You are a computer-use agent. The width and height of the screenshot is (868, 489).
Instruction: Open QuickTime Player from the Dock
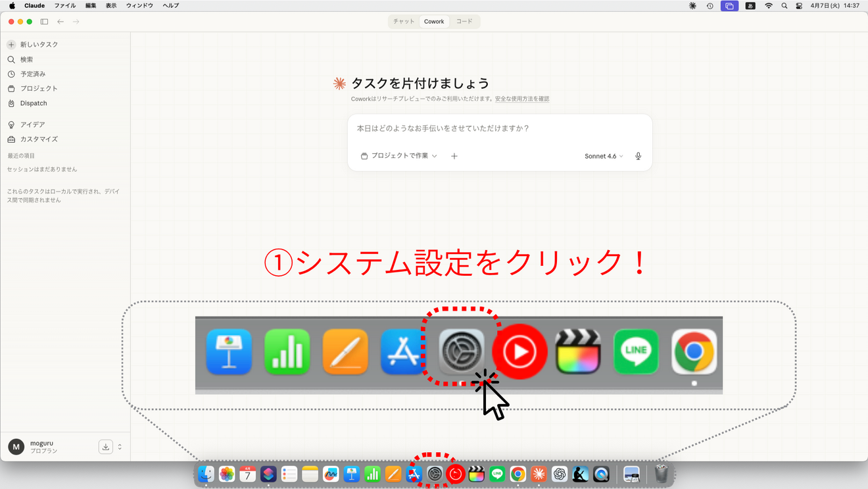pyautogui.click(x=601, y=474)
